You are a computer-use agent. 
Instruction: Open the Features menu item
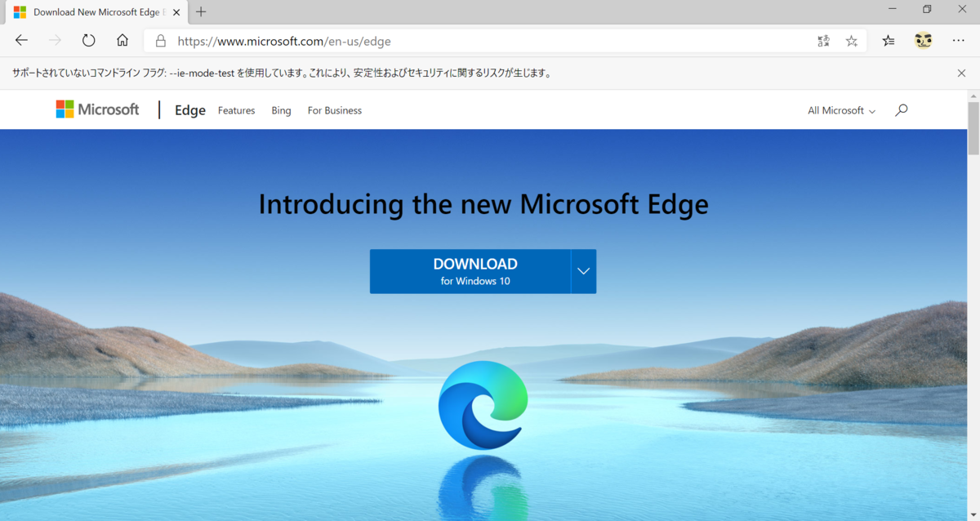click(236, 110)
